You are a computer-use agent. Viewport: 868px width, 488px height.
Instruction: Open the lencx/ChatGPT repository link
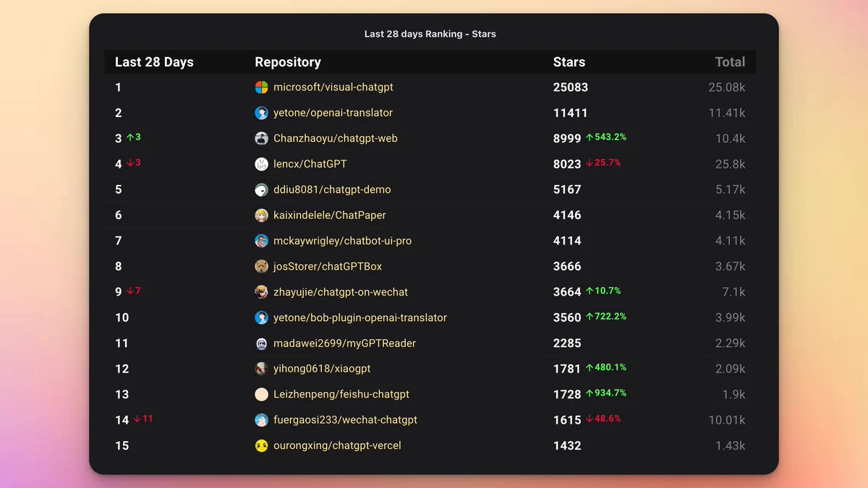(x=310, y=164)
